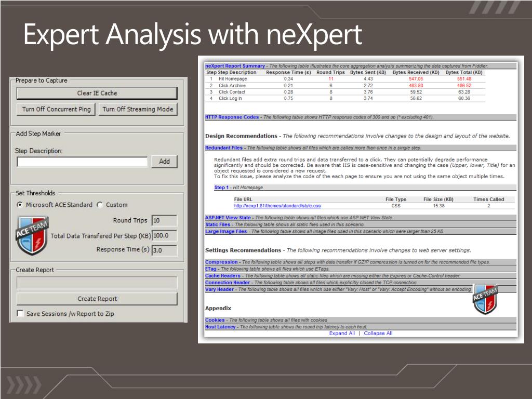The image size is (532, 399).
Task: Click the Add step marker button
Action: coord(164,162)
